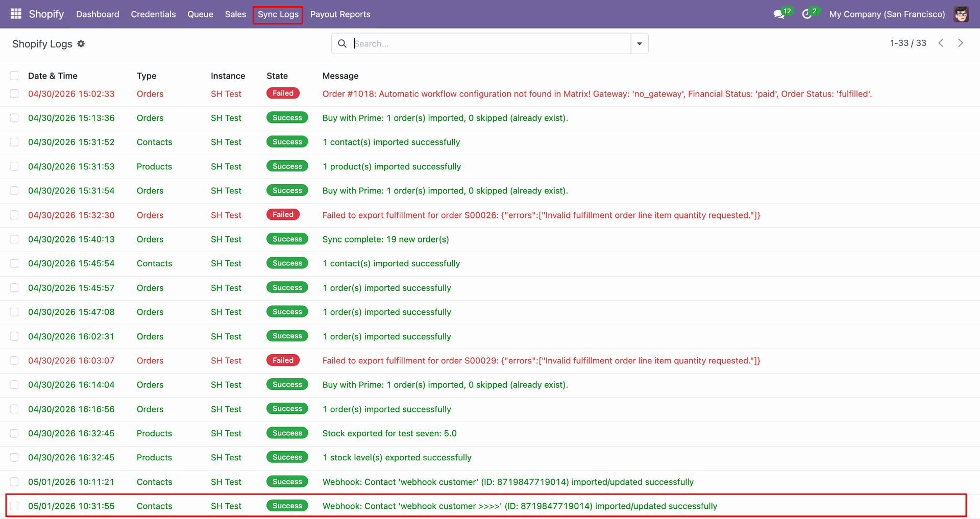The width and height of the screenshot is (980, 519).
Task: Click the Shopify Logs gear icon
Action: coord(81,44)
